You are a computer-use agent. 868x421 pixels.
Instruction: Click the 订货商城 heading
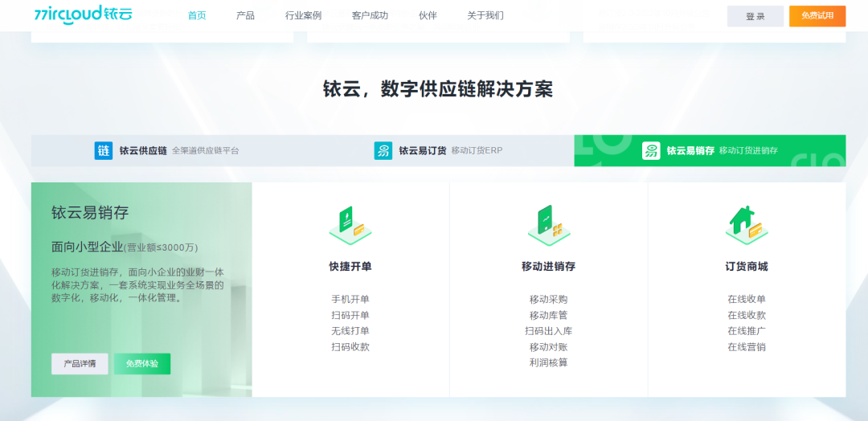point(747,267)
